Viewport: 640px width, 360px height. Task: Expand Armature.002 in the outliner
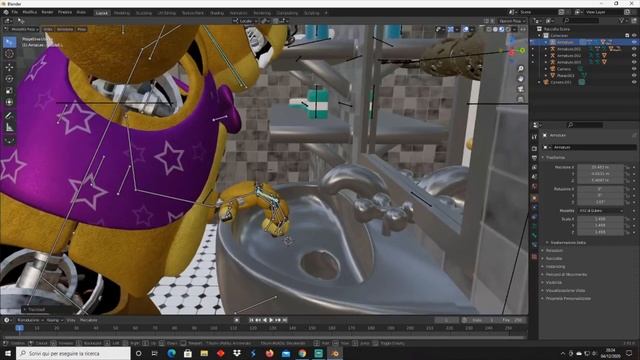tap(546, 55)
